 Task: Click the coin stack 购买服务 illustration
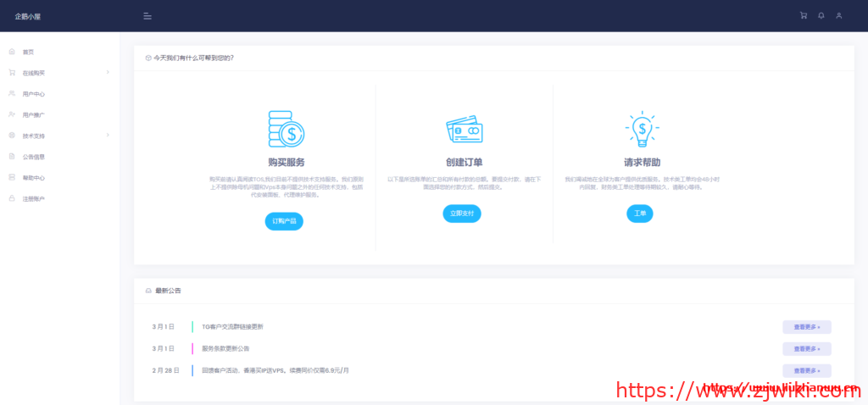(x=286, y=129)
